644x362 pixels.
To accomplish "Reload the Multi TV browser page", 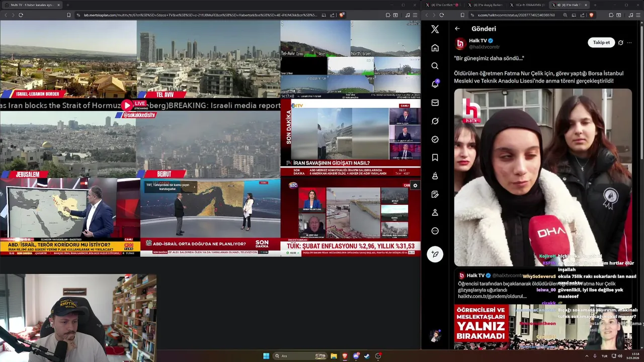I will (x=21, y=15).
